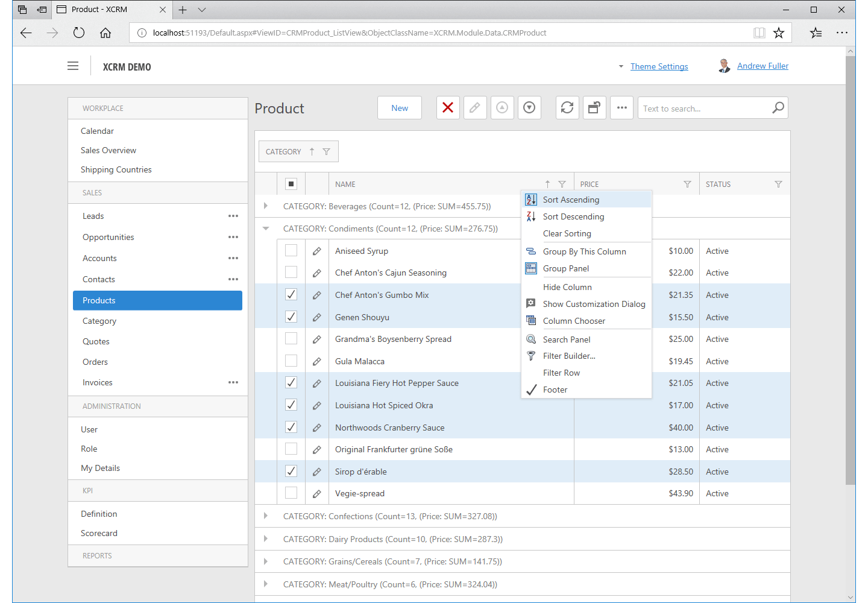Open the toolbar's three-dots more actions button

point(622,108)
